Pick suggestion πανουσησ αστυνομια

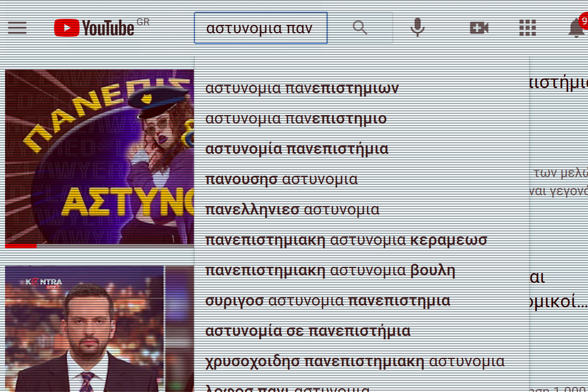pos(281,179)
